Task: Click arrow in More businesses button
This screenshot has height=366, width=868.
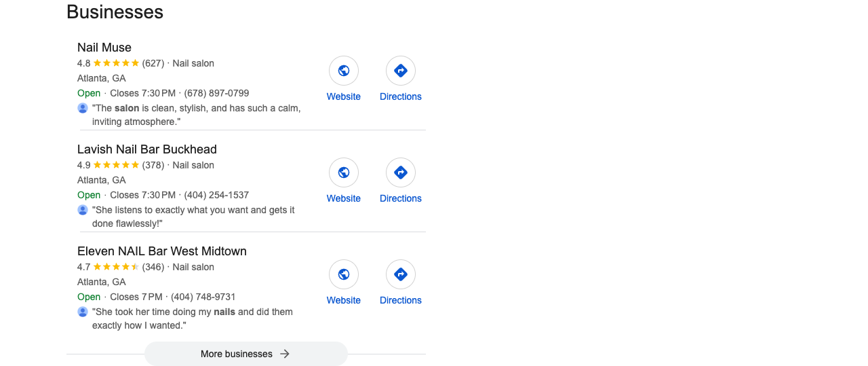Action: (285, 354)
